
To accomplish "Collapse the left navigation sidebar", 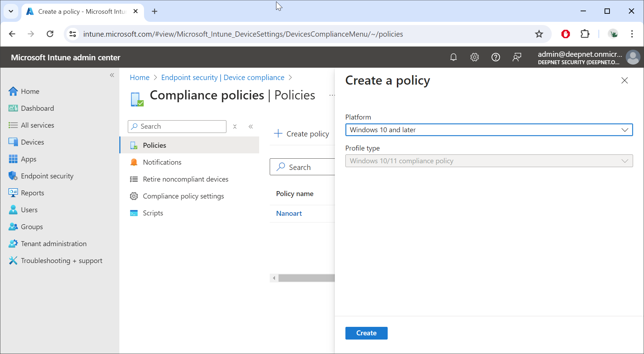I will 112,75.
